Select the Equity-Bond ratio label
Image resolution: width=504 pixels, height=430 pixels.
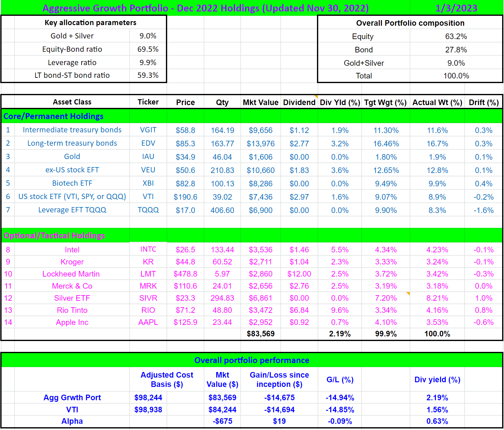click(72, 49)
